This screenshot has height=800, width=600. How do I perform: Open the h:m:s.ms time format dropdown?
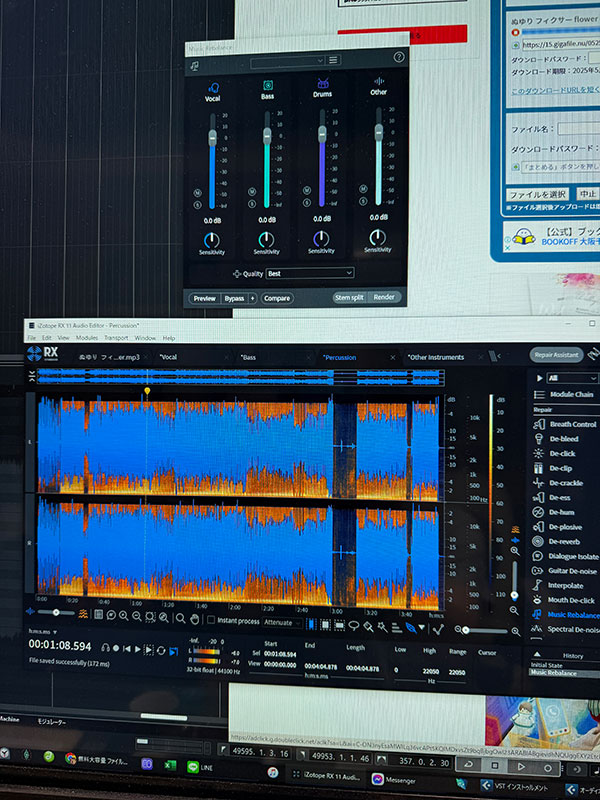click(42, 632)
